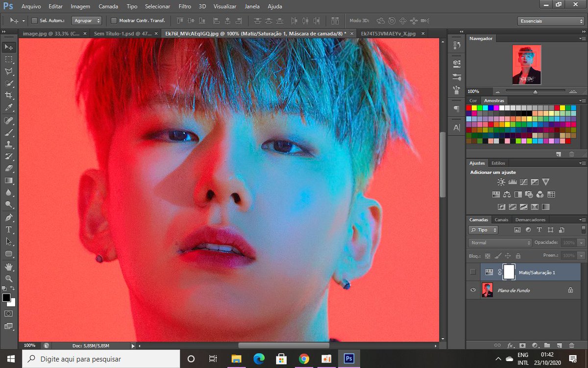Show the Matiz/Saturação 1 layer
Screen dimensions: 588x368
(x=473, y=272)
